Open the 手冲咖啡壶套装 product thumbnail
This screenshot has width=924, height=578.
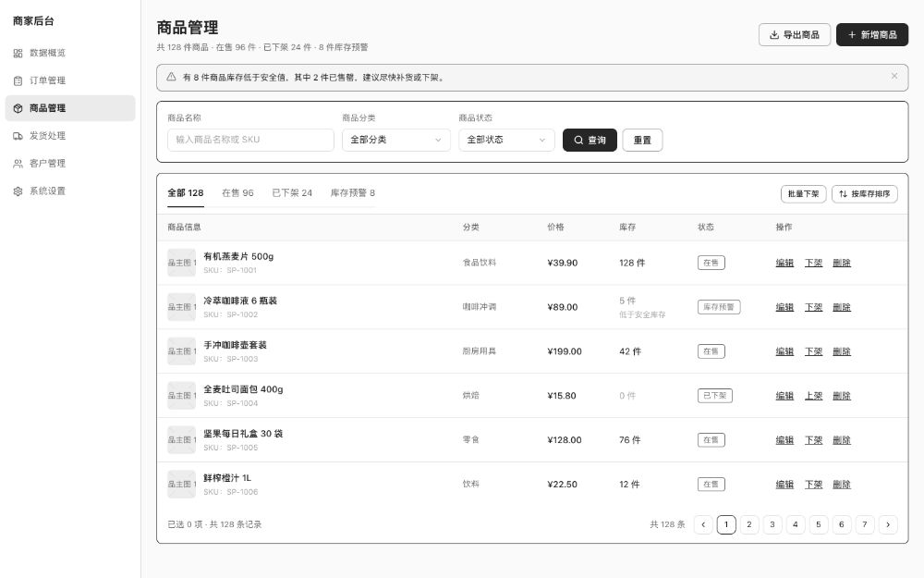point(181,351)
